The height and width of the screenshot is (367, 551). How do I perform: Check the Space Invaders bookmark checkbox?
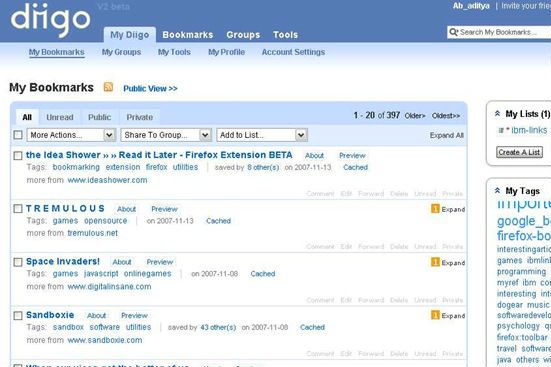pos(18,262)
